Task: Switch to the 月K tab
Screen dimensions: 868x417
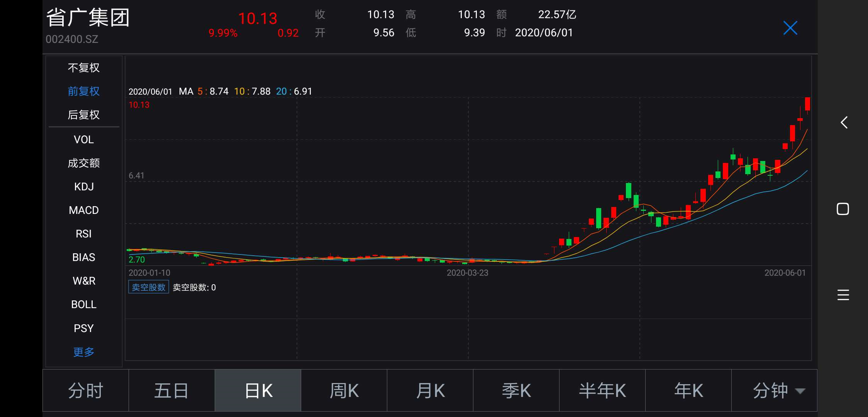Action: [x=430, y=390]
